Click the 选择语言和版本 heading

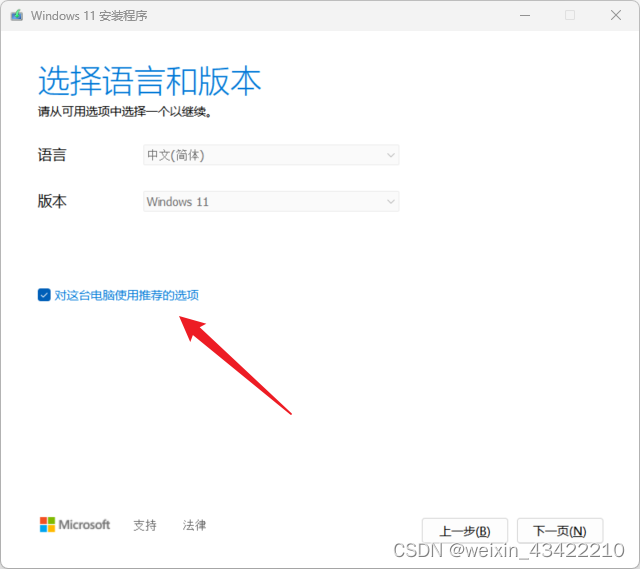click(149, 81)
